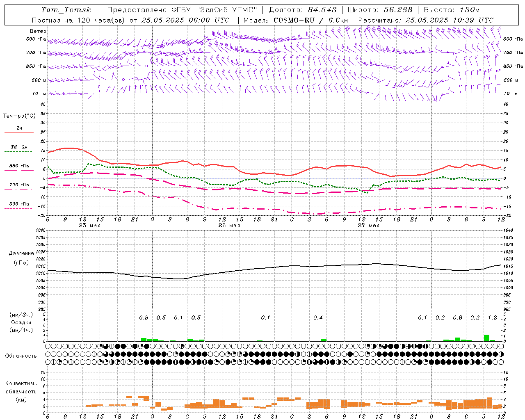Viewport: 525px width, 420px height.
Task: Select the (мм/3ч.) units label
Action: click(21, 315)
